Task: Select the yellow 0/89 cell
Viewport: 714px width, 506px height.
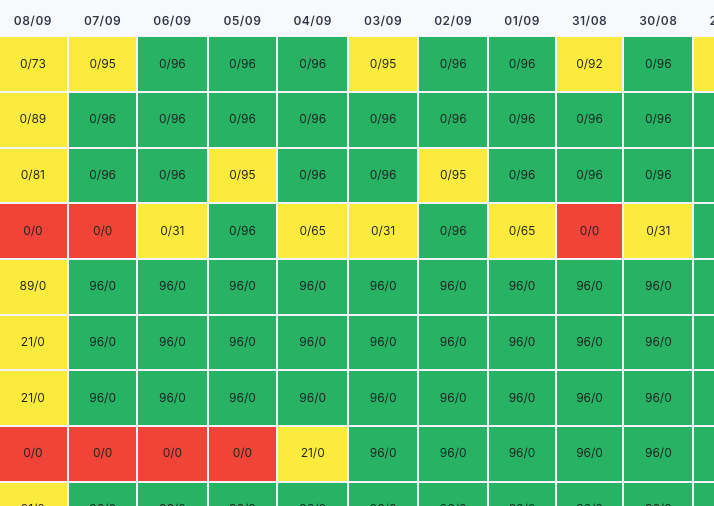Action: 33,119
